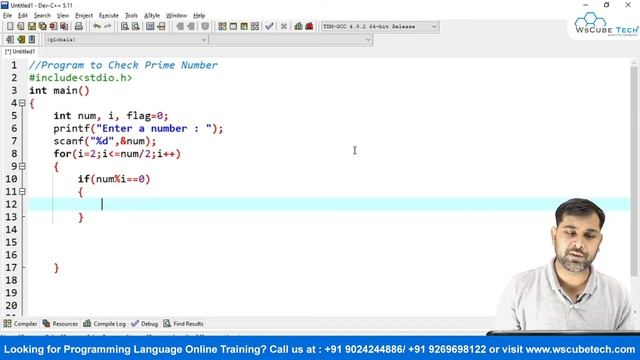Click the comment '//Program to Check Prime Number'
640x360 pixels.
pyautogui.click(x=123, y=65)
